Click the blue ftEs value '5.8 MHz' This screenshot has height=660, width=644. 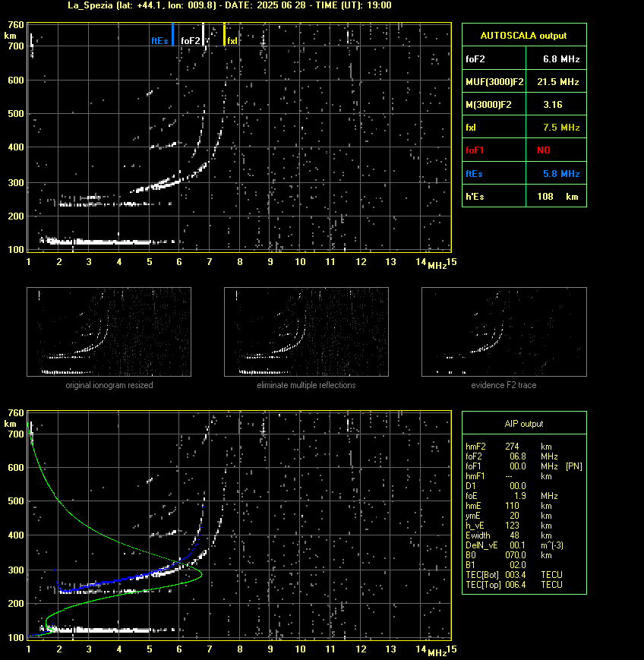(561, 173)
